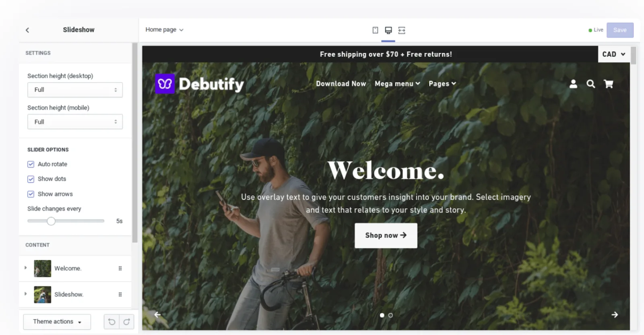
Task: Open Section height (desktop) dropdown
Action: 75,90
